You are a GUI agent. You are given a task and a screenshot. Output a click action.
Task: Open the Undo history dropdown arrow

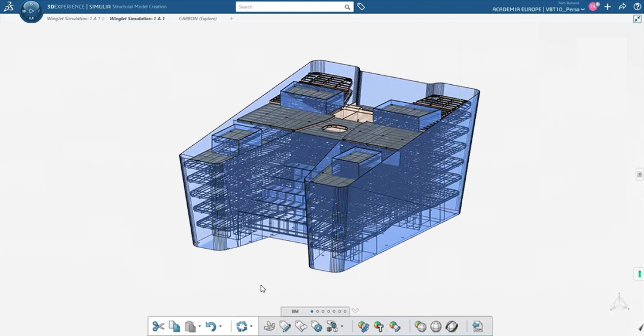pyautogui.click(x=221, y=326)
